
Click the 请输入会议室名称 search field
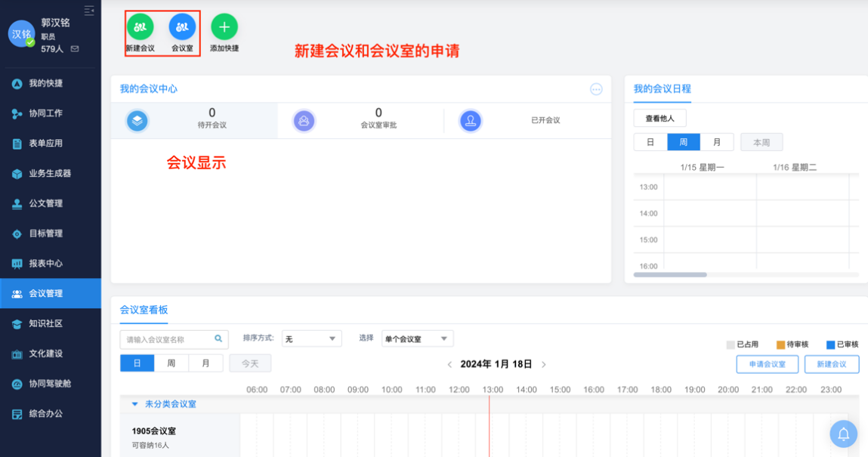(170, 338)
